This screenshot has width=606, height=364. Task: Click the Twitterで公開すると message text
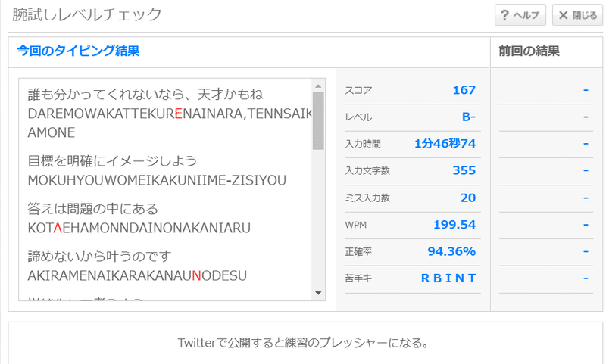pos(303,342)
